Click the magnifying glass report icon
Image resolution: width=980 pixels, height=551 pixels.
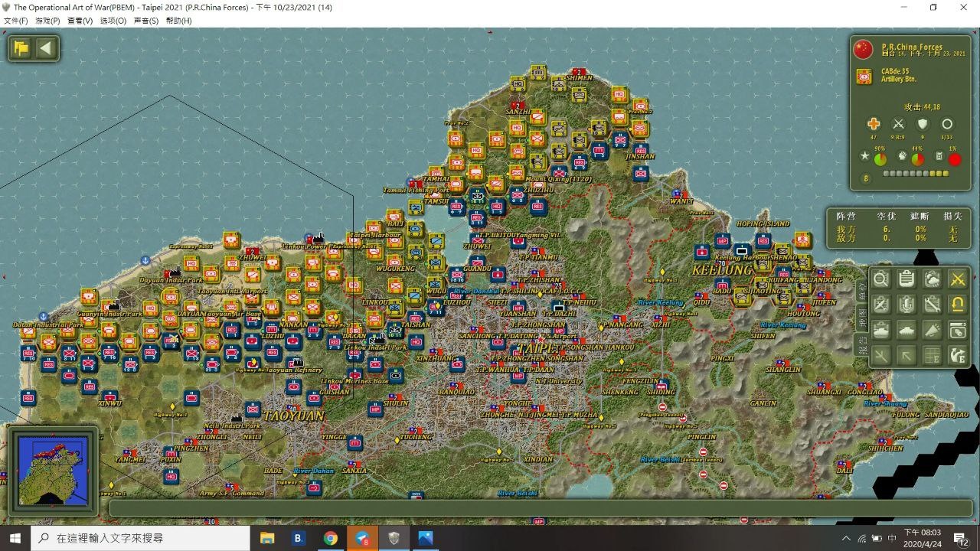point(881,279)
